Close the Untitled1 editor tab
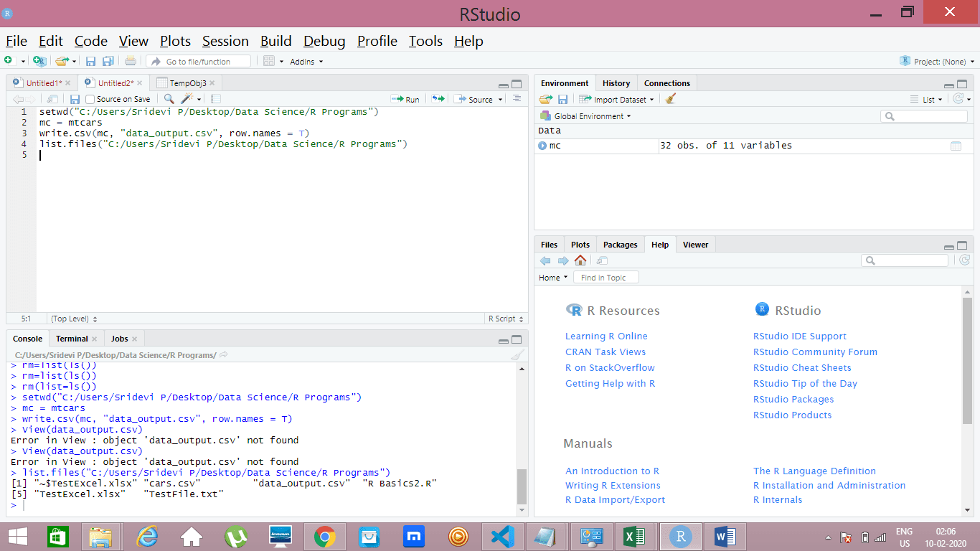Image resolution: width=980 pixels, height=551 pixels. (67, 83)
